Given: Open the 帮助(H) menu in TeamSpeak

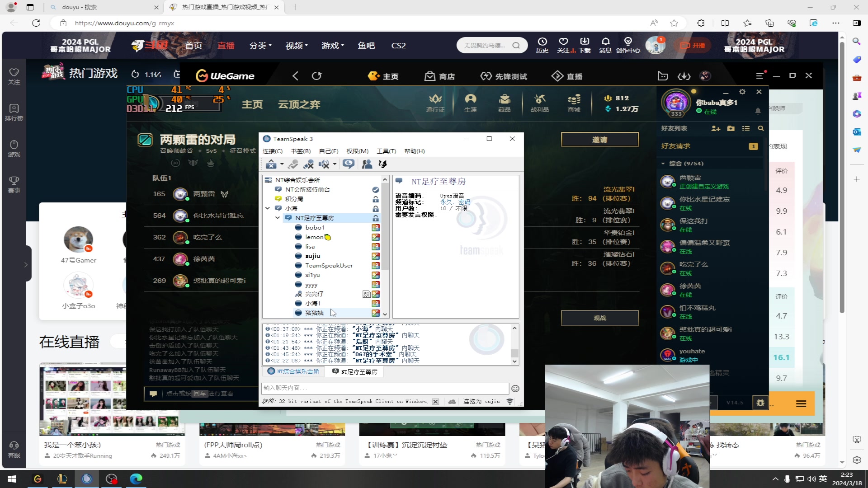Looking at the screenshot, I should pos(415,151).
